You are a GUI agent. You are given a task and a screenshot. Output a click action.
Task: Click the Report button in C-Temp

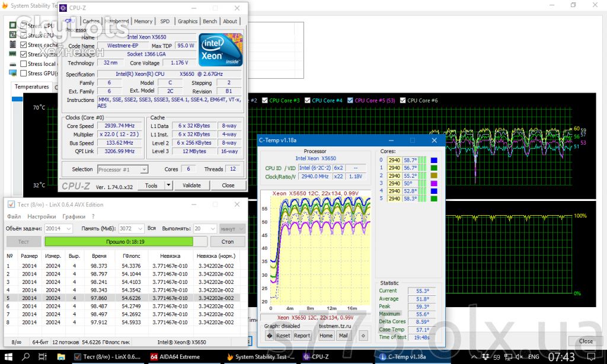[x=302, y=336]
